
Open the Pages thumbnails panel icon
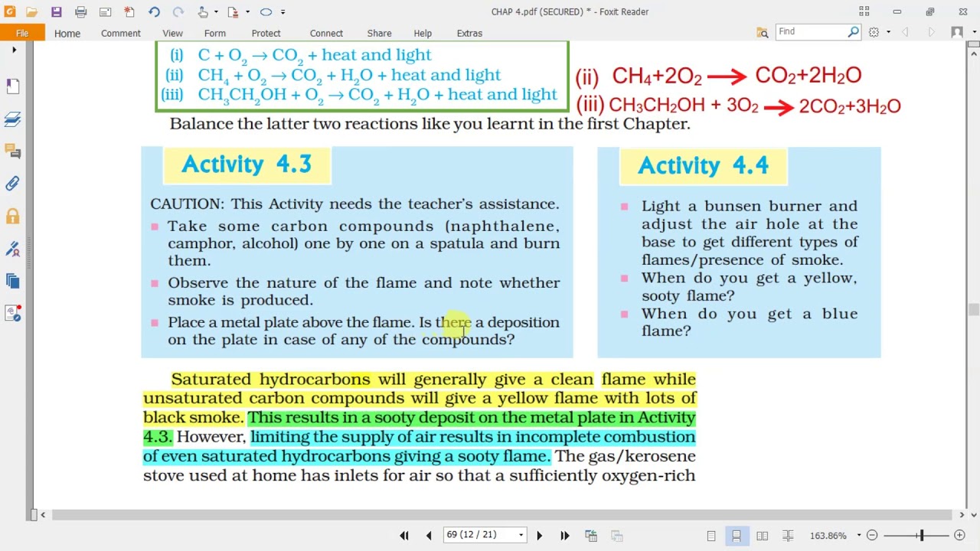pyautogui.click(x=13, y=281)
